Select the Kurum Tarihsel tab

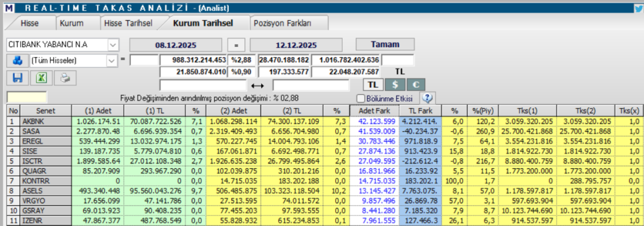[x=203, y=23]
